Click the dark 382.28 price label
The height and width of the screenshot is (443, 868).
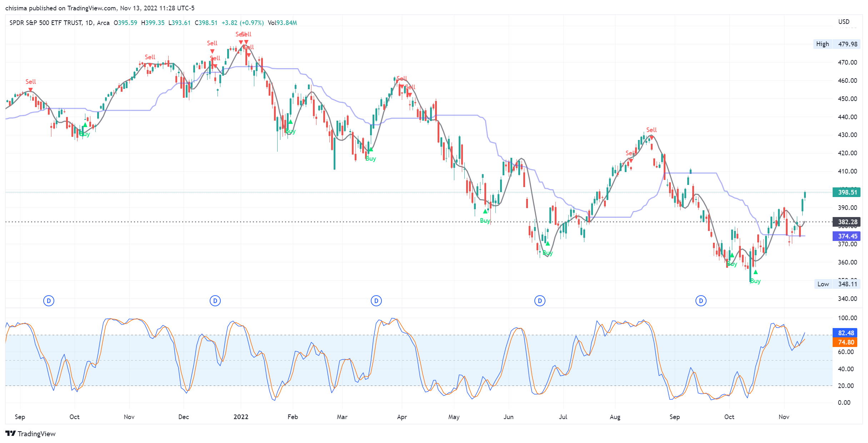click(846, 222)
